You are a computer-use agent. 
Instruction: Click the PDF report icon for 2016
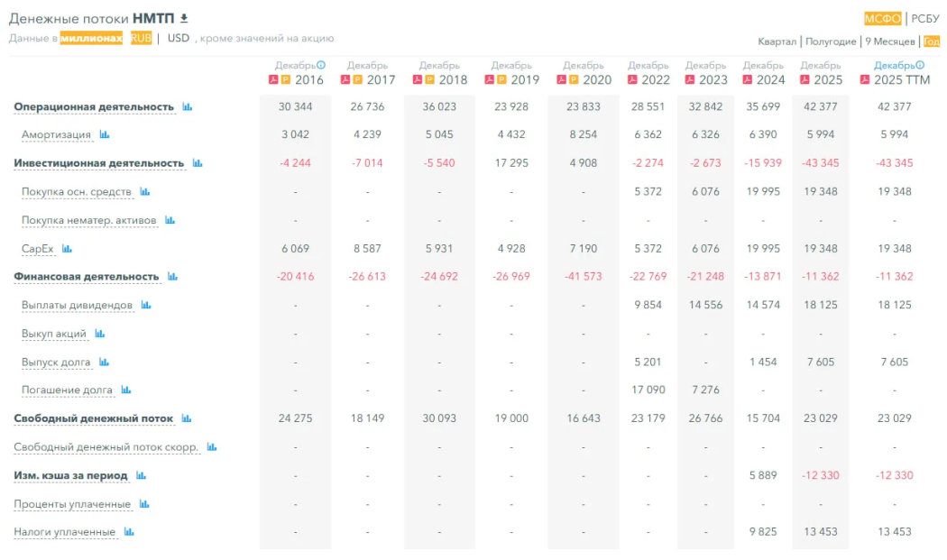[x=273, y=80]
